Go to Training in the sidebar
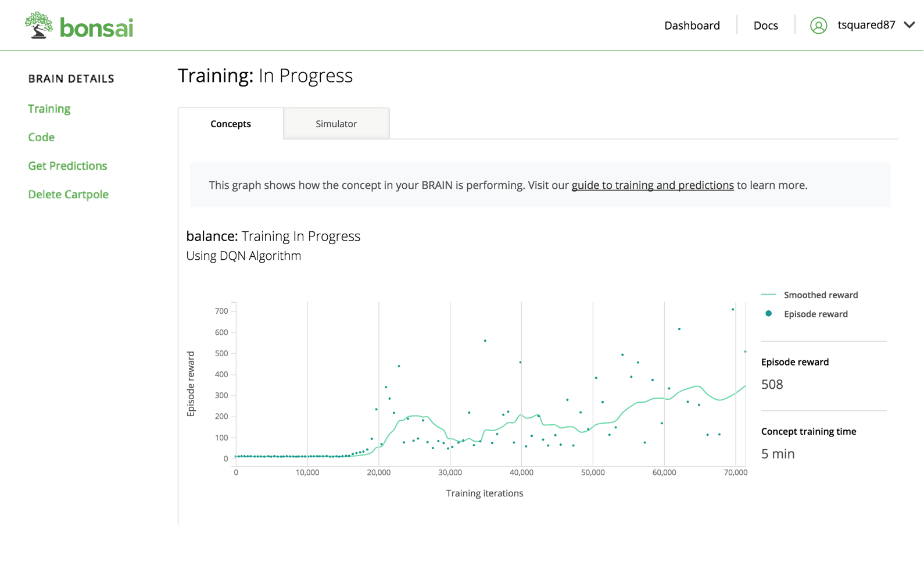Screen dimensions: 924x573 [x=49, y=109]
